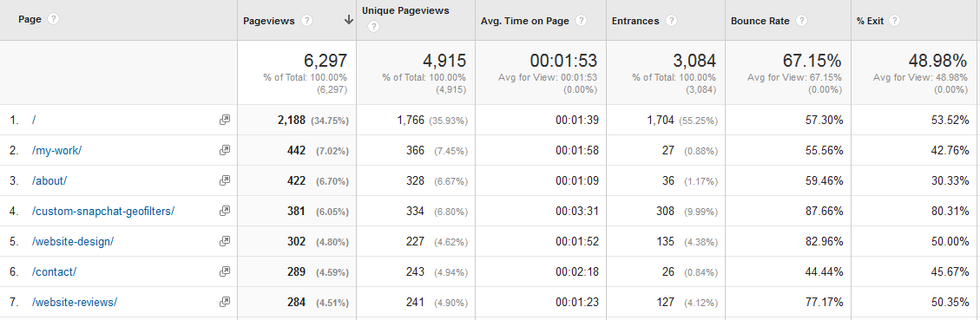Click the Pageviews help question mark
Screen dimensions: 980x320
(307, 21)
